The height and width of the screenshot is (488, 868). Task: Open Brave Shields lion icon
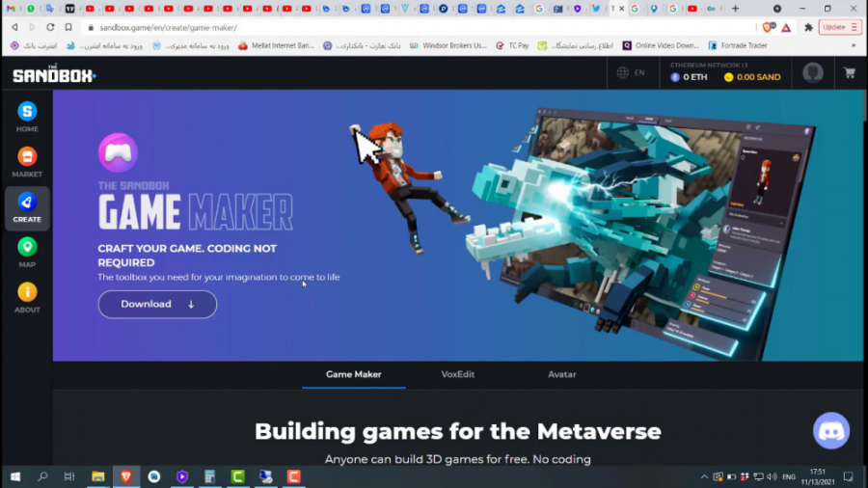[769, 27]
